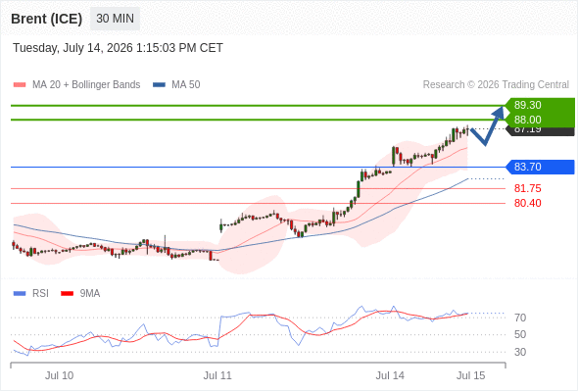Click the blue RSI legend swatch
The width and height of the screenshot is (578, 392).
pos(20,294)
